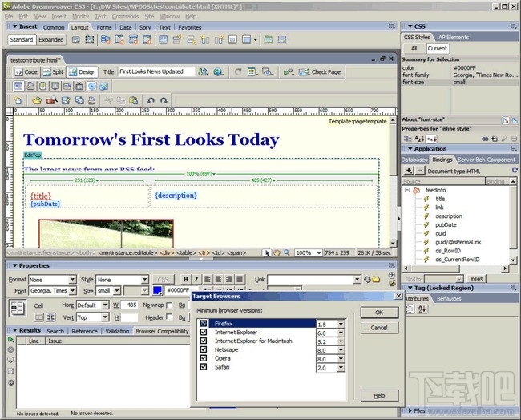521x420 pixels.
Task: Open the zoom percentage dropdown
Action: 318,252
